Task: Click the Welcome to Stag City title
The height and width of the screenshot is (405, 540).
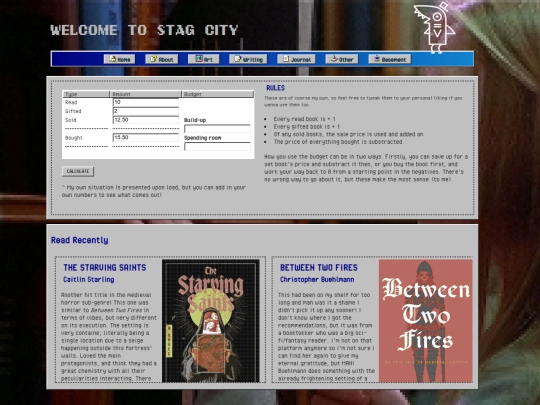Action: [x=144, y=30]
